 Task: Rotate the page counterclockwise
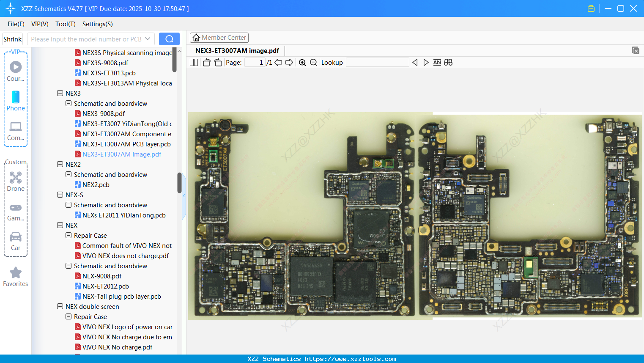coord(207,63)
